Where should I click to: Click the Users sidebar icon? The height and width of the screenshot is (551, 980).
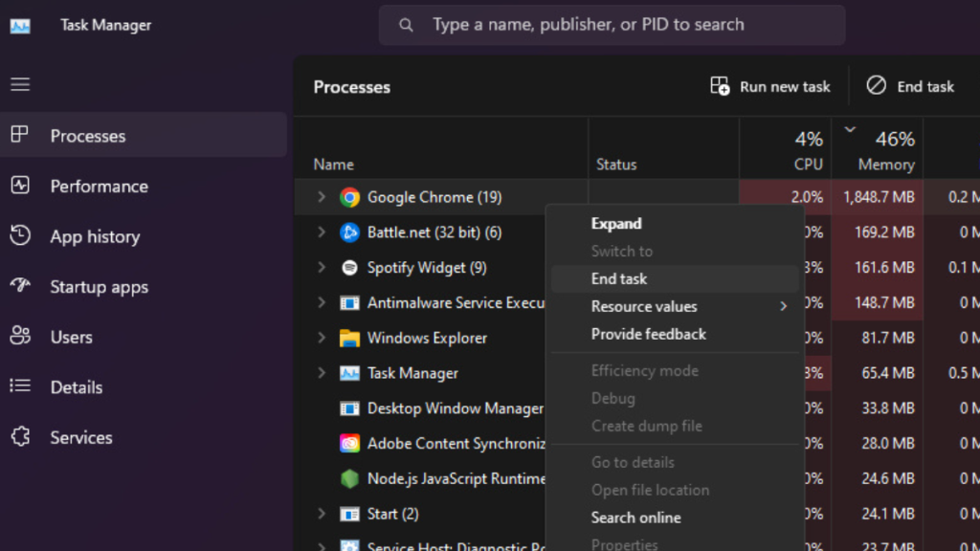20,336
